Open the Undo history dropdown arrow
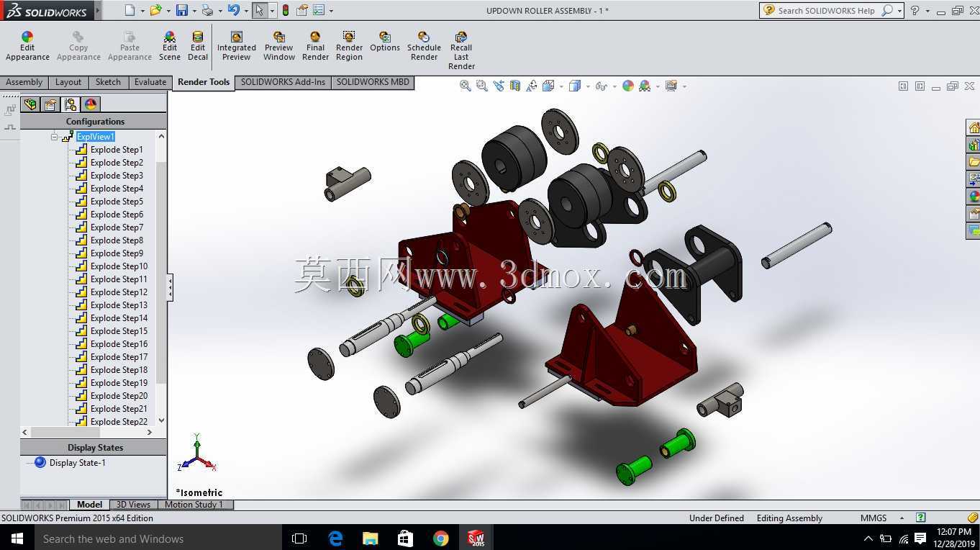Viewport: 980px width, 550px height. [246, 11]
